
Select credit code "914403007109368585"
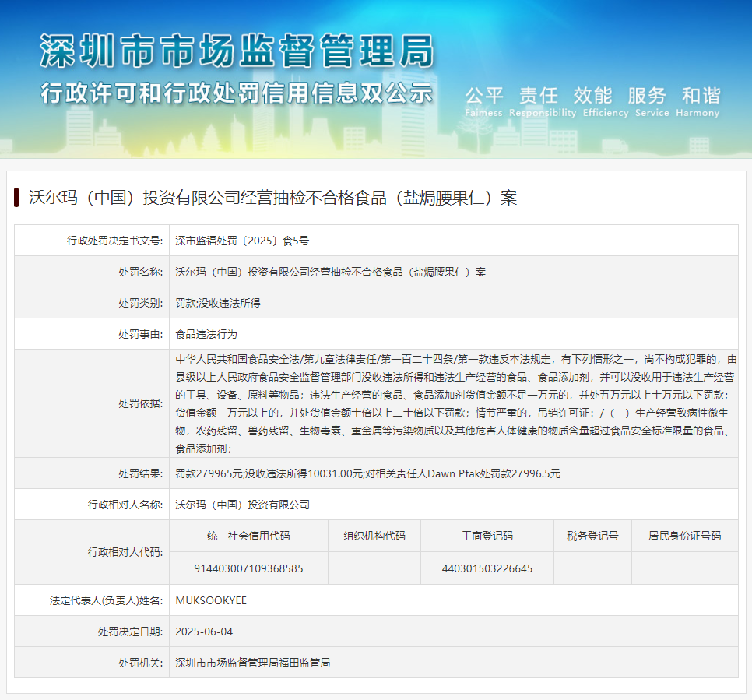[x=248, y=568]
